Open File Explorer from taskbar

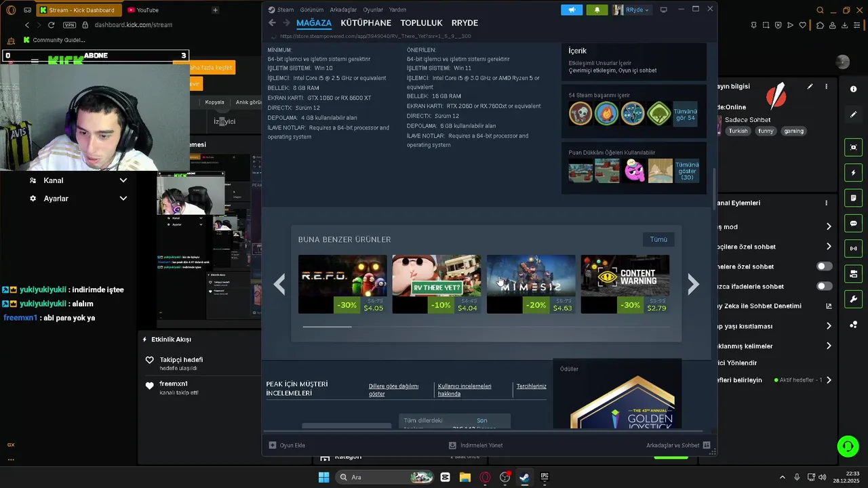[465, 477]
